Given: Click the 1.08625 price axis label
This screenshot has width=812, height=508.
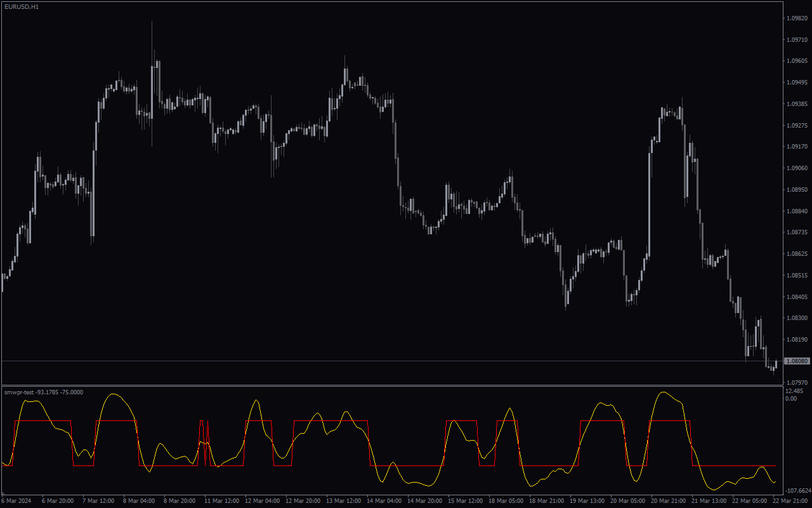Looking at the screenshot, I should click(797, 254).
